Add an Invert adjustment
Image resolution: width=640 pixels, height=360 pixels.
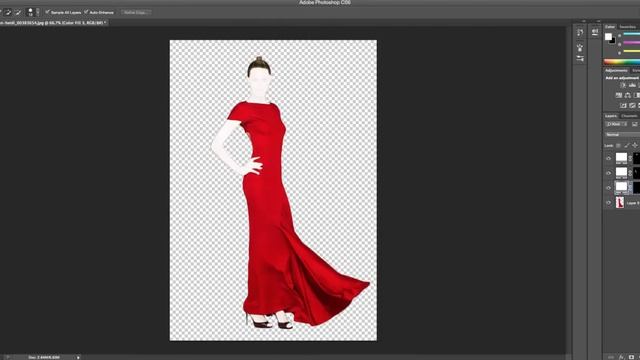click(623, 106)
